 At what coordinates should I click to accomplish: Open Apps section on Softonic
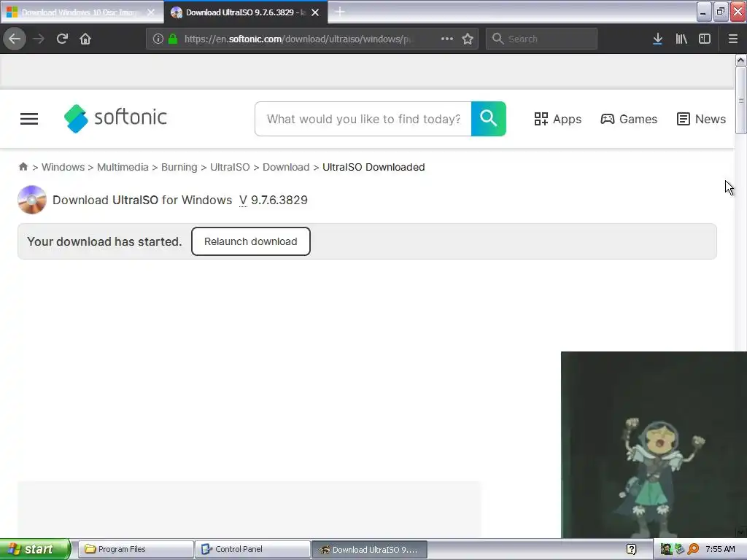557,119
